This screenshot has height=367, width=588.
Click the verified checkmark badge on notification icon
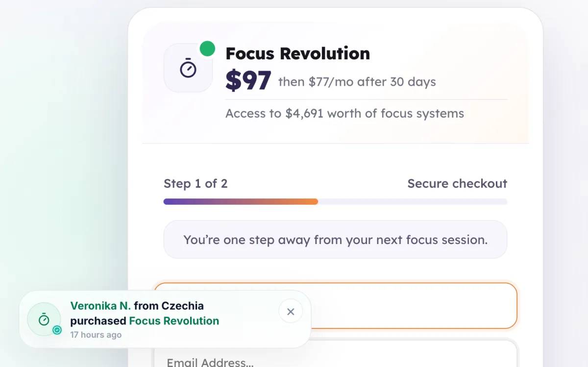pos(57,330)
